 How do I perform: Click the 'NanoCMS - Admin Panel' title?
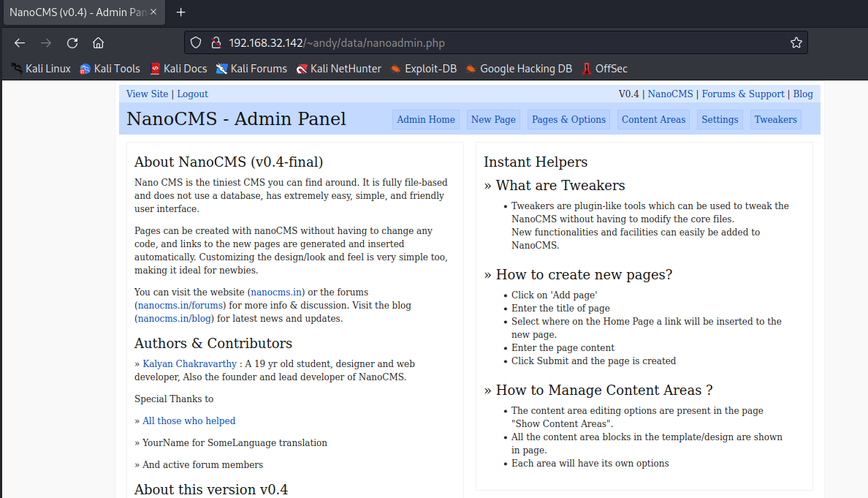click(x=236, y=118)
